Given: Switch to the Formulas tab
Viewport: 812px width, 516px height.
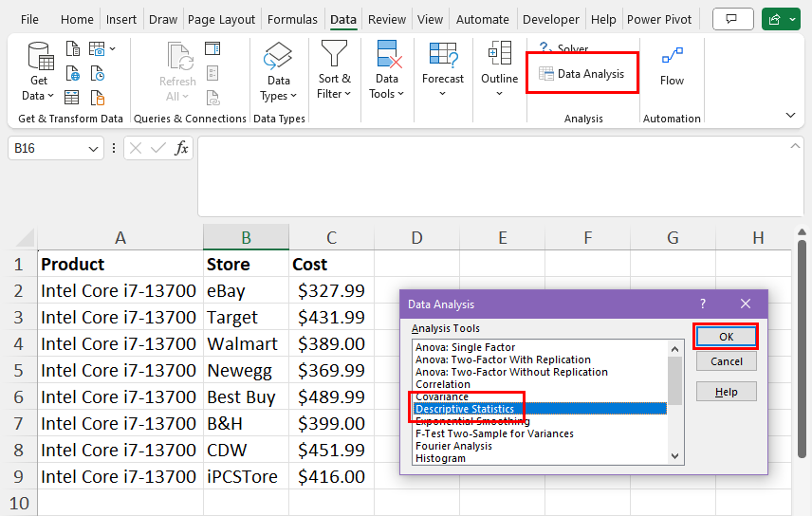Looking at the screenshot, I should [292, 20].
